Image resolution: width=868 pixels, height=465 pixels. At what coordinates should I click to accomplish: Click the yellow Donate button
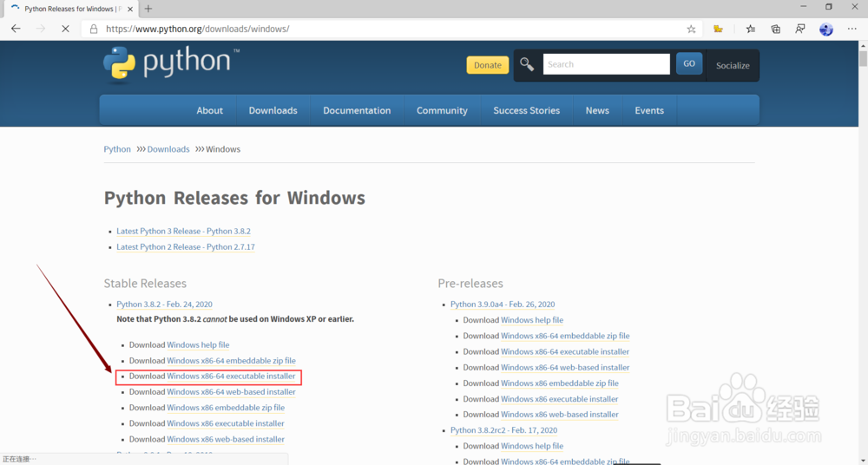click(x=488, y=65)
